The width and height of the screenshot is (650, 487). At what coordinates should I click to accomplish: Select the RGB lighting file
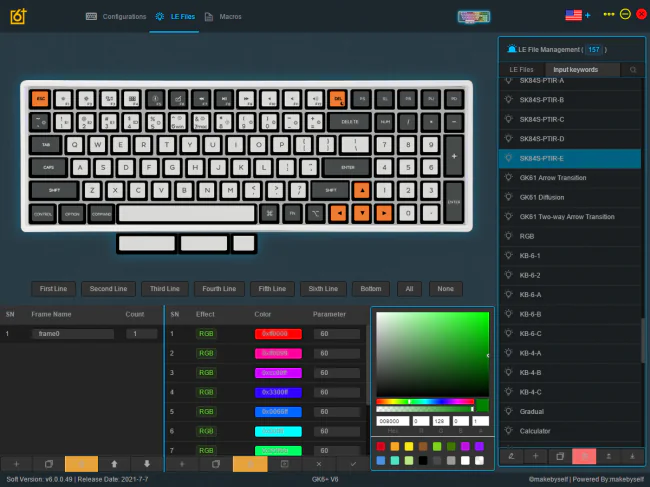pos(570,236)
